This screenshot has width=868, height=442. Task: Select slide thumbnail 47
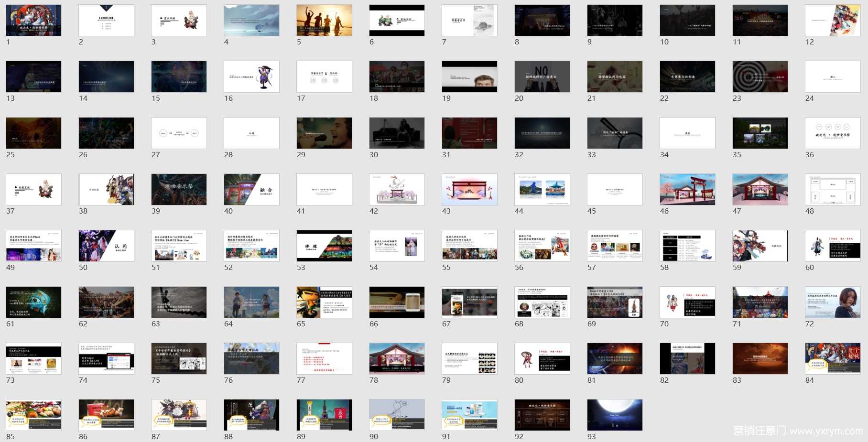[x=760, y=189]
